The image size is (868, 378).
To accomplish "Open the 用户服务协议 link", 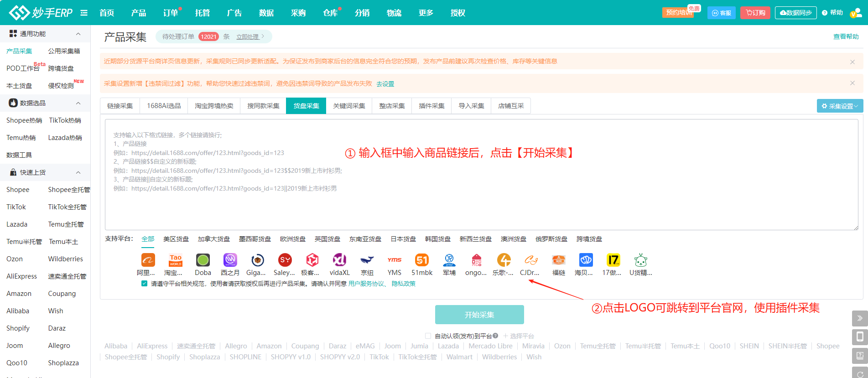I will coord(366,284).
